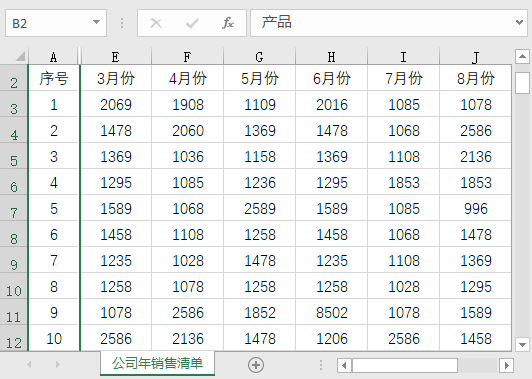Click formula bar text 产品
The height and width of the screenshot is (379, 532).
point(277,22)
